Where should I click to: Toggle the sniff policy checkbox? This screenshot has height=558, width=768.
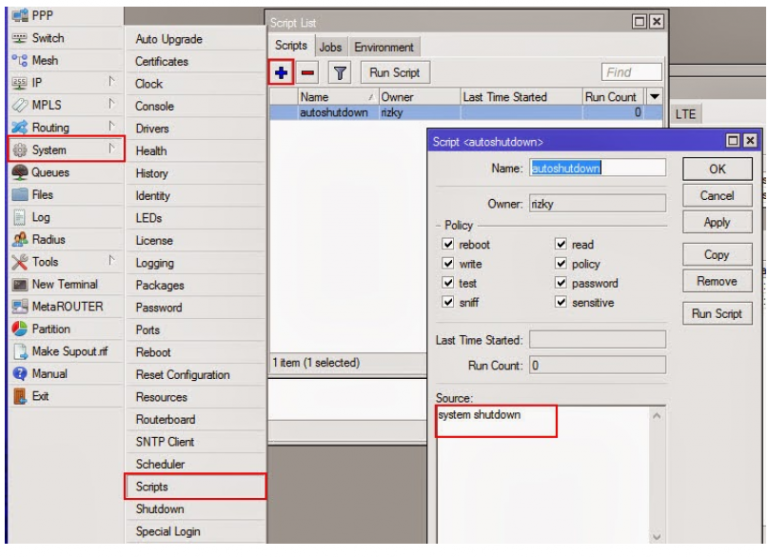tap(448, 302)
